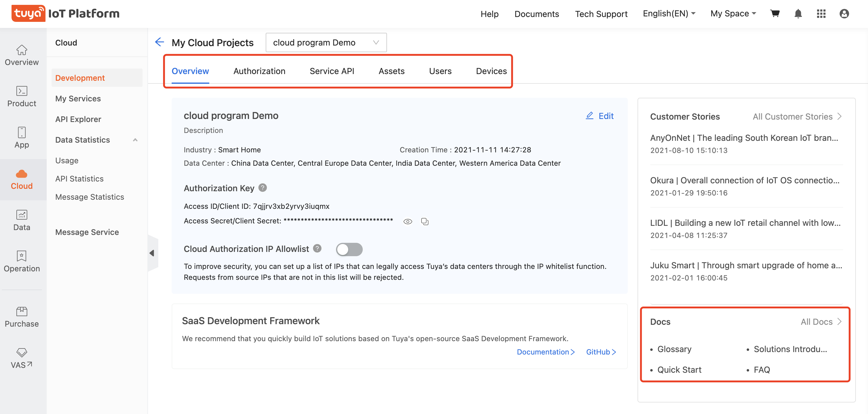
Task: Click the Access ID value 7qjjrv3xb2yrvy3iuqmx
Action: point(291,206)
